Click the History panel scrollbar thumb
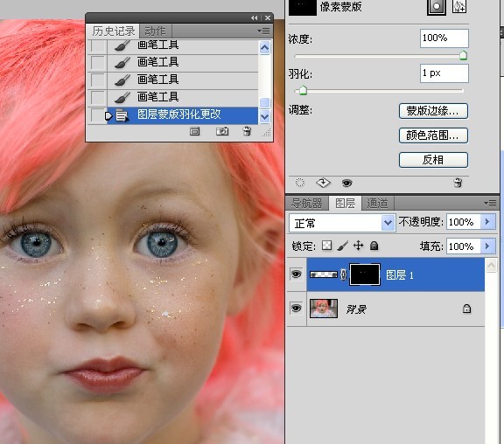The width and height of the screenshot is (504, 444). 264,103
